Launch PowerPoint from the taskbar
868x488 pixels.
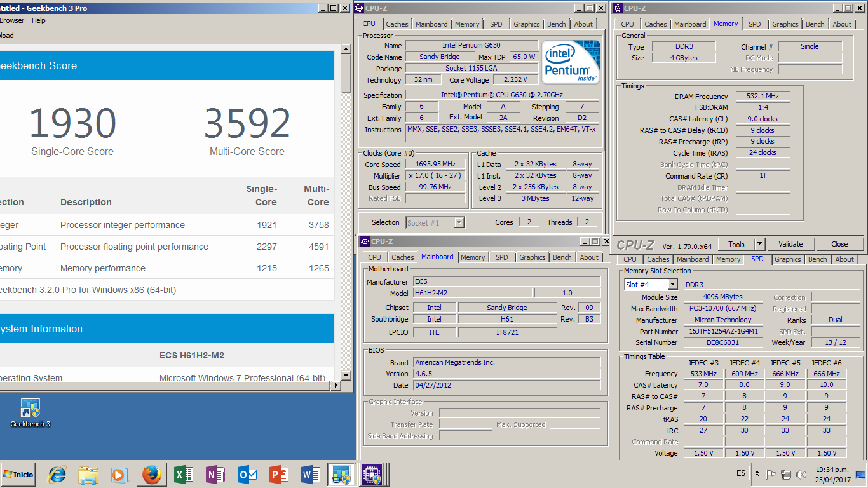coord(278,475)
